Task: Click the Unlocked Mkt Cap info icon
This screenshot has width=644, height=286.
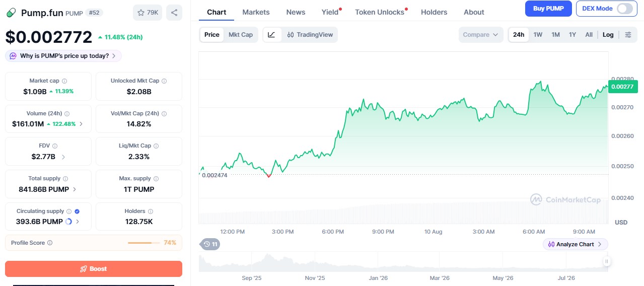Action: coord(164,81)
